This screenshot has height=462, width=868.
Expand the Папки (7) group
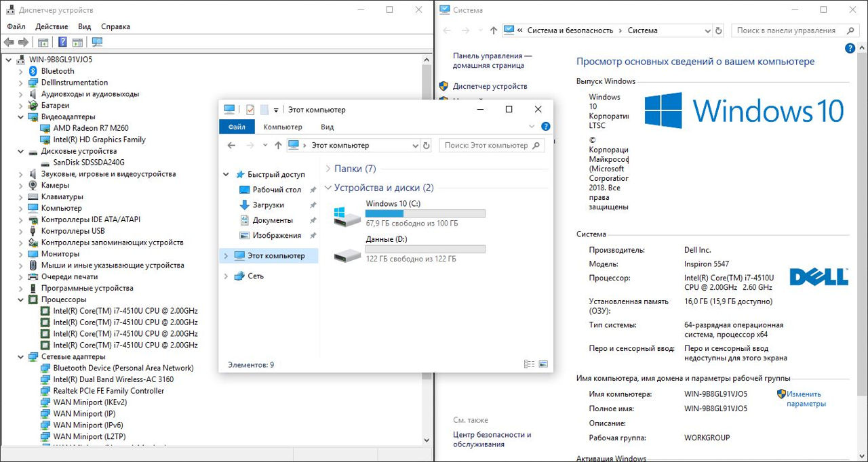pos(329,169)
